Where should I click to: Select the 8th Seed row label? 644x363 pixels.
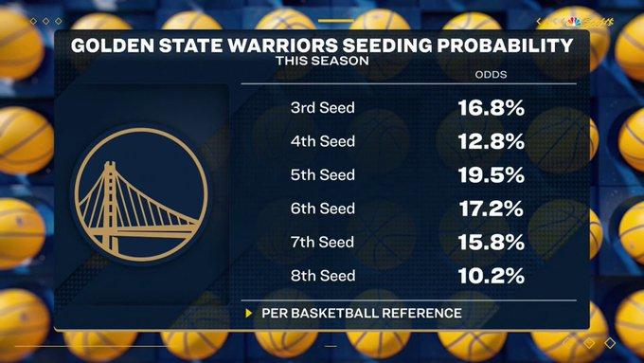coord(322,276)
